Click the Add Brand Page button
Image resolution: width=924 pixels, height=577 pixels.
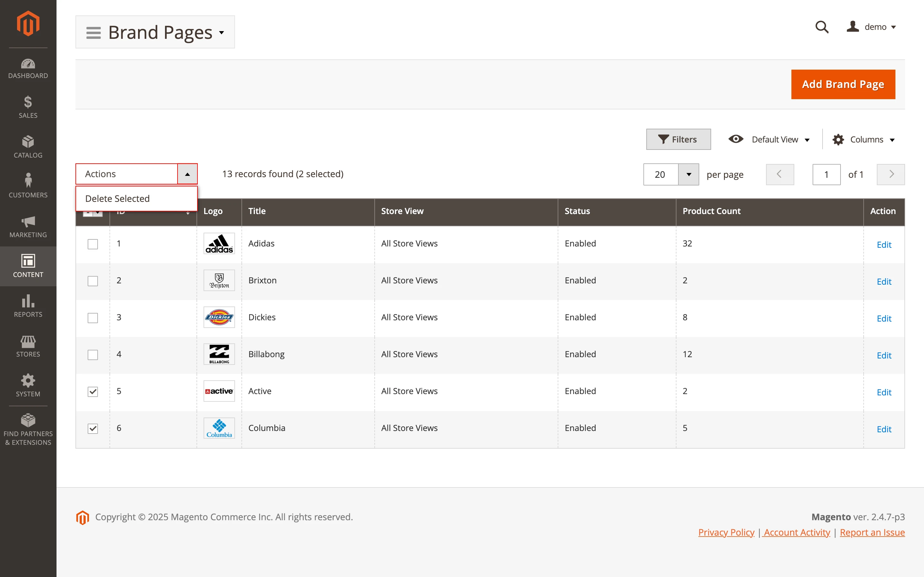pos(843,84)
